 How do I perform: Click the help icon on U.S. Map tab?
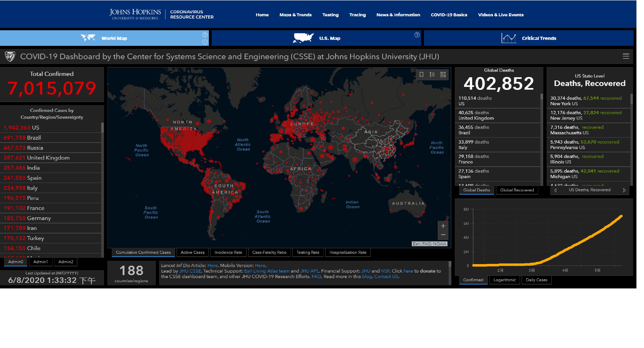417,35
